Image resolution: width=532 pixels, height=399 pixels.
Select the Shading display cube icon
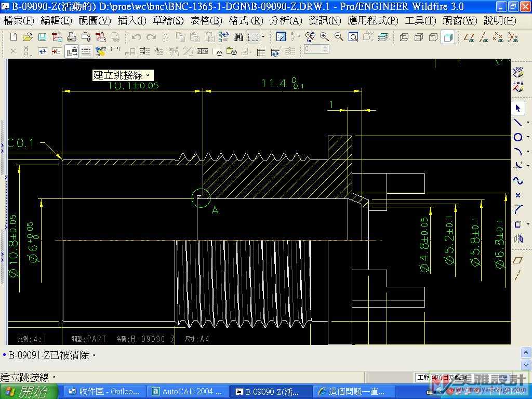click(x=448, y=37)
